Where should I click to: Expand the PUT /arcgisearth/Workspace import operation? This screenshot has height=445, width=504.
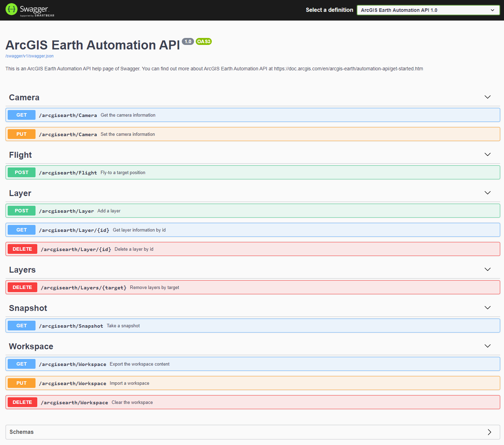click(244, 383)
